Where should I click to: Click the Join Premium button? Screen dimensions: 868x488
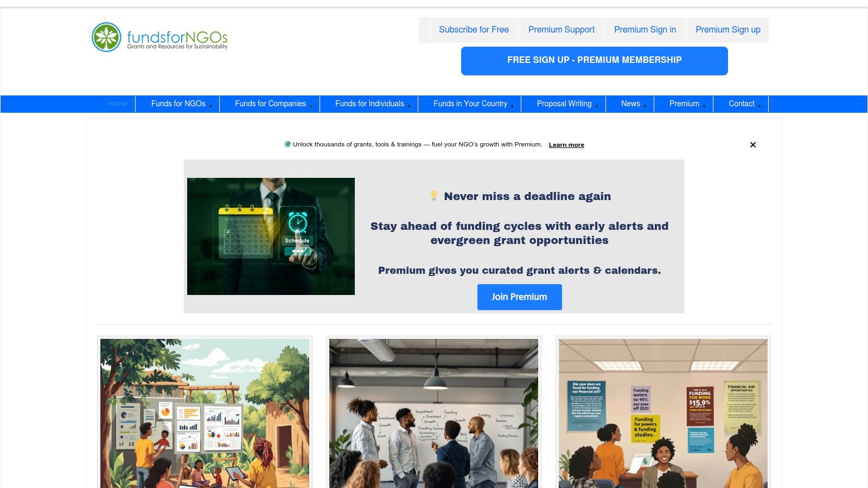[x=520, y=297]
